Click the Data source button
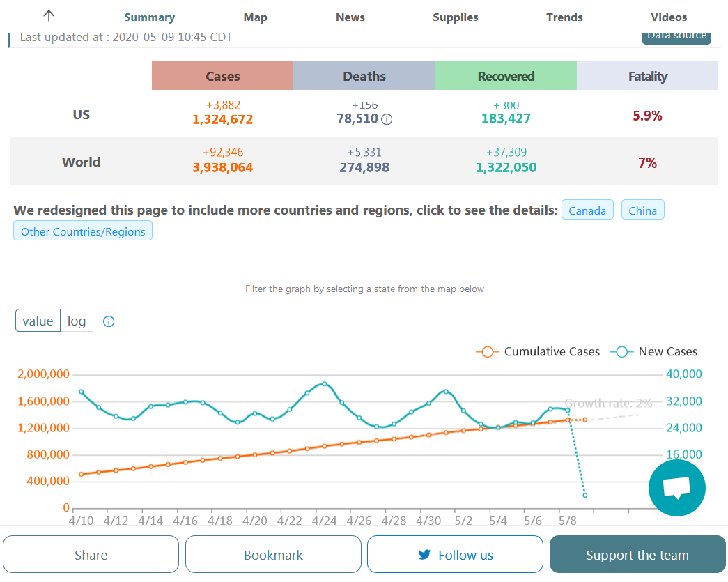Viewport: 728px width, 582px height. click(676, 36)
